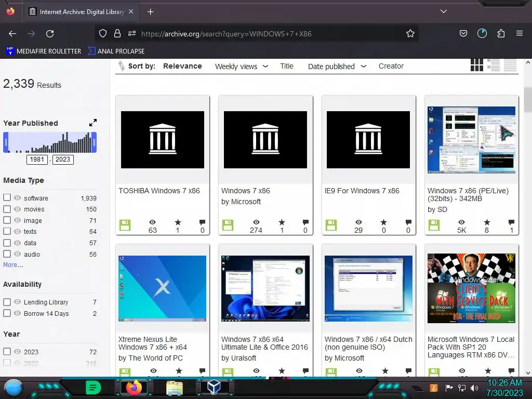
Task: Click favorites star on Windows 7 x86 (PE/Live)
Action: pyautogui.click(x=487, y=222)
